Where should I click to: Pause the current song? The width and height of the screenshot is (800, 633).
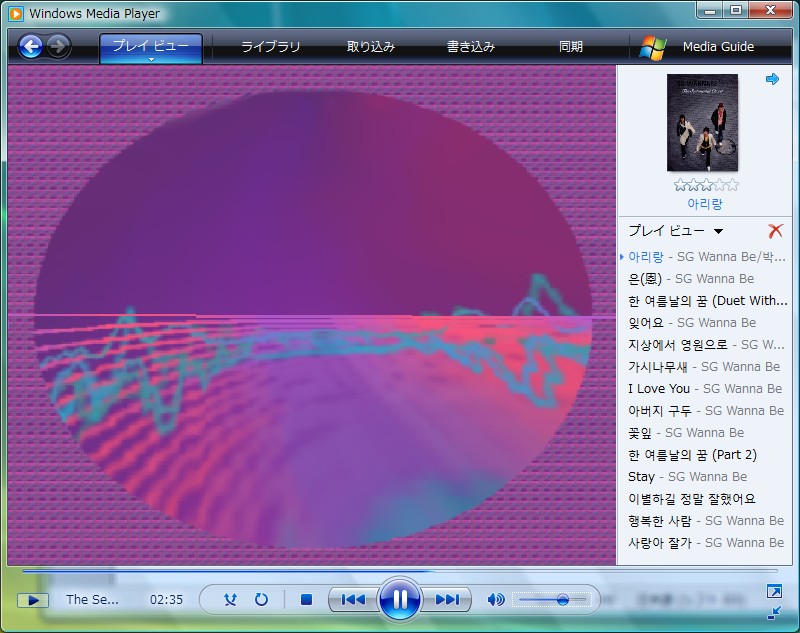pyautogui.click(x=400, y=599)
